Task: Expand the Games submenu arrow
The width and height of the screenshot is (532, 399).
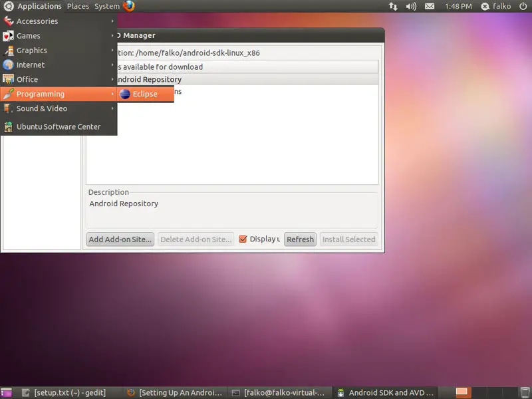Action: [x=112, y=36]
